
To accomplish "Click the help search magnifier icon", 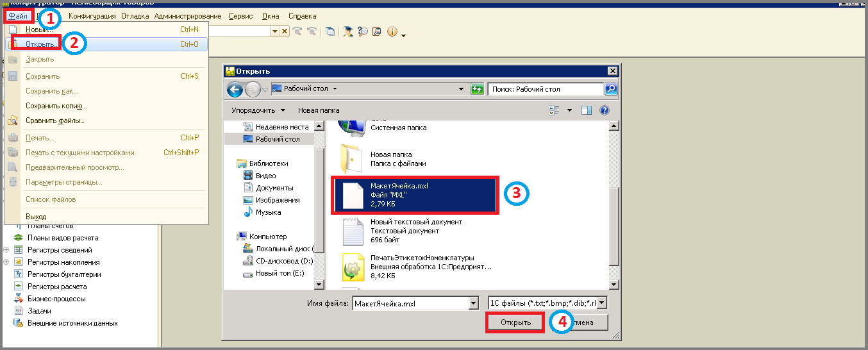I will pyautogui.click(x=362, y=31).
